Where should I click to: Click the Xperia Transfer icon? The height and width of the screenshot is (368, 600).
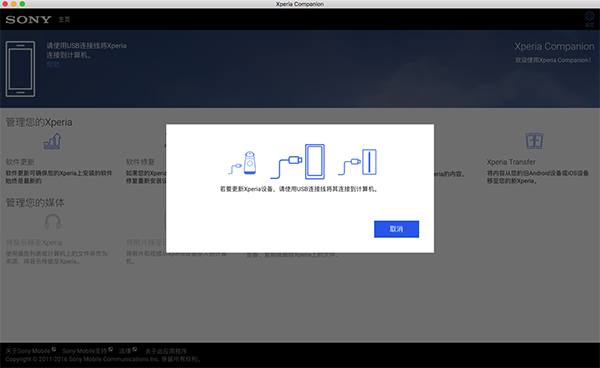[534, 141]
